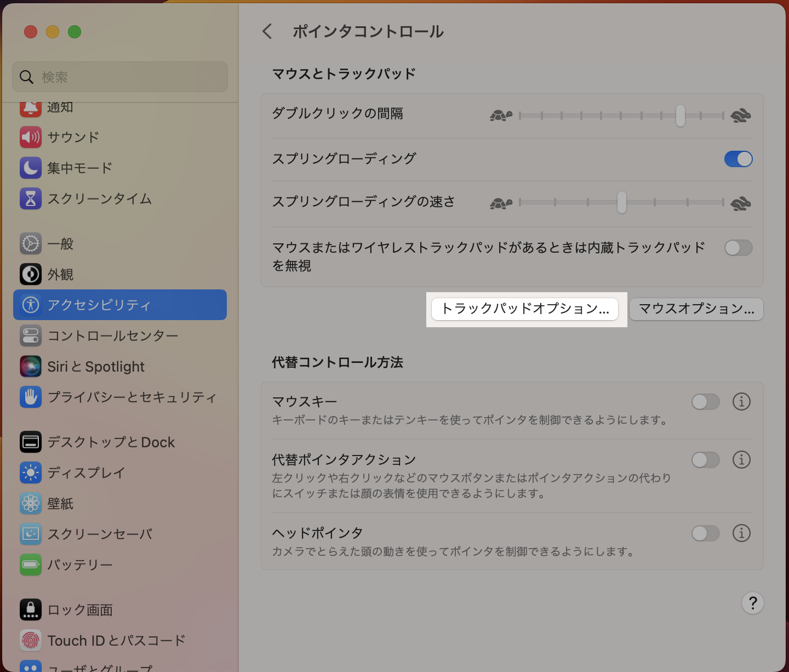This screenshot has height=672, width=789.
Task: Click the プライバシーとセキュリティ hand icon
Action: 31,397
